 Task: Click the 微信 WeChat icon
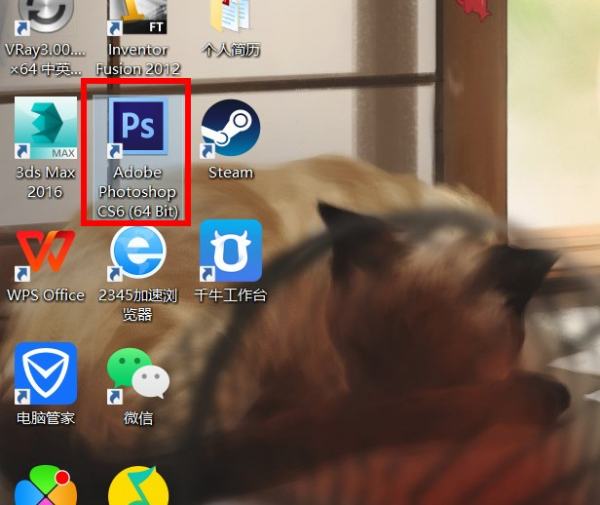(138, 374)
